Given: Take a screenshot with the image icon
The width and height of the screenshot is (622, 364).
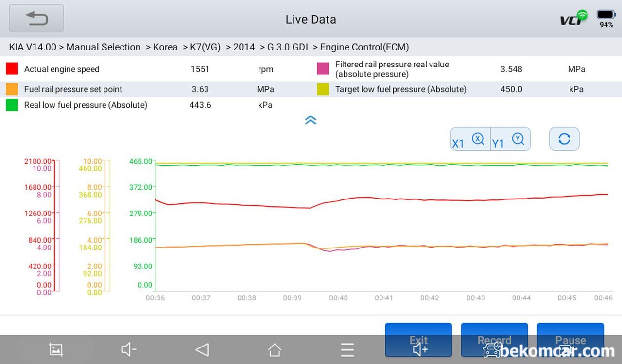Looking at the screenshot, I should pos(56,349).
